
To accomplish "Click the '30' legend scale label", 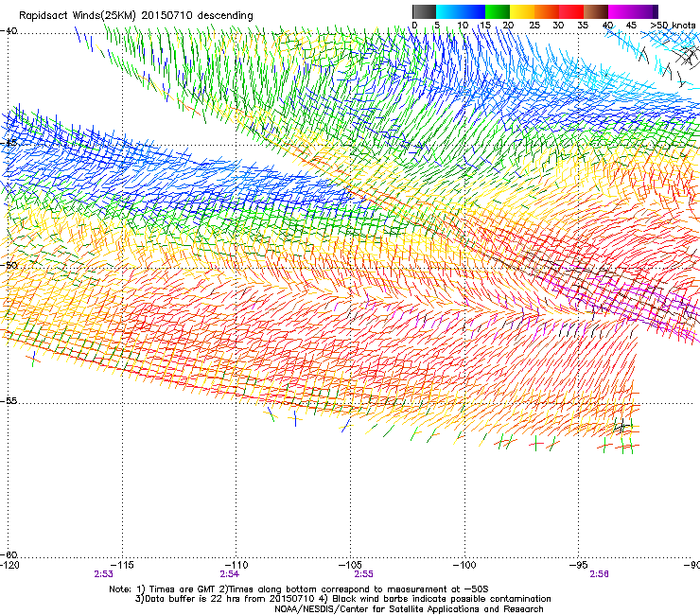I will pyautogui.click(x=558, y=25).
